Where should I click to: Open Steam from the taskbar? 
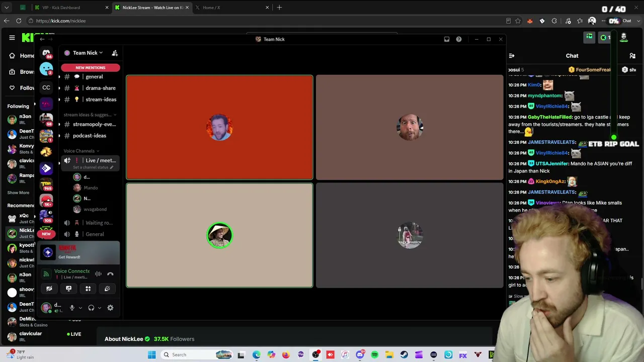coord(404,355)
